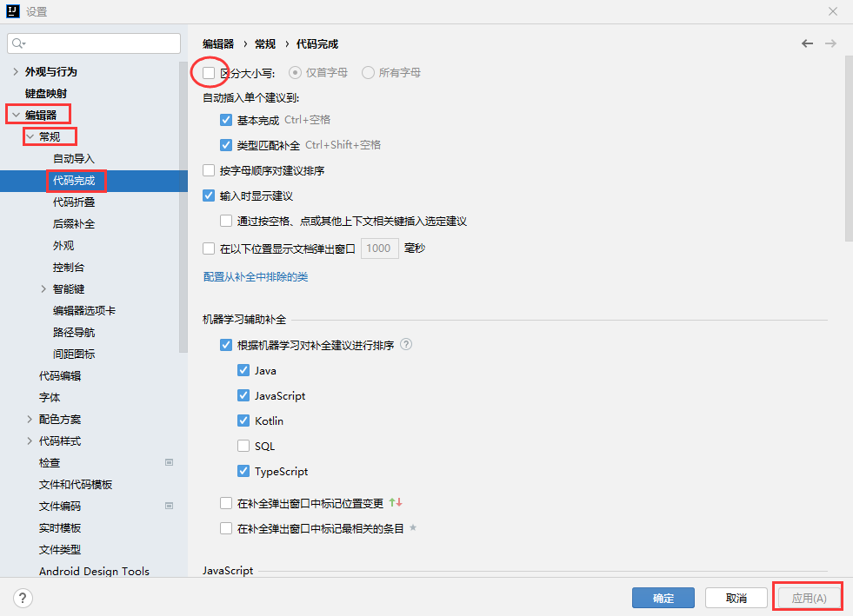Uncheck the 基本完成 checkbox
This screenshot has width=853, height=616.
[226, 120]
